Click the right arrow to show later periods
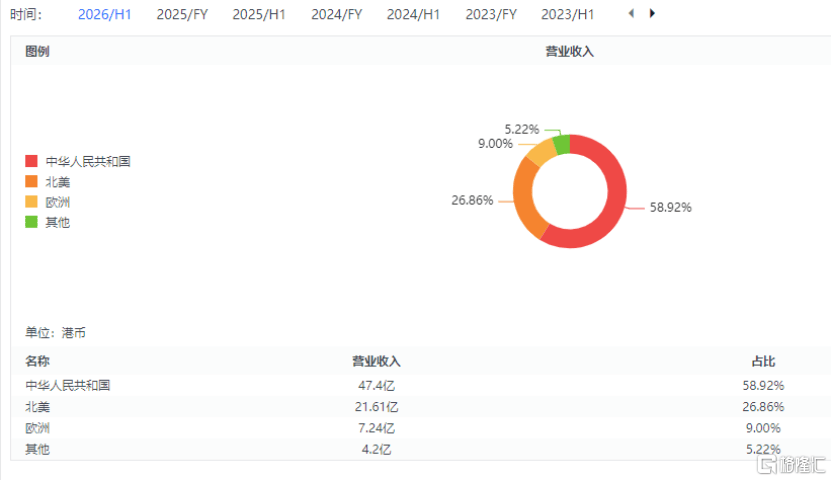Viewport: 832px width, 481px height. click(652, 14)
